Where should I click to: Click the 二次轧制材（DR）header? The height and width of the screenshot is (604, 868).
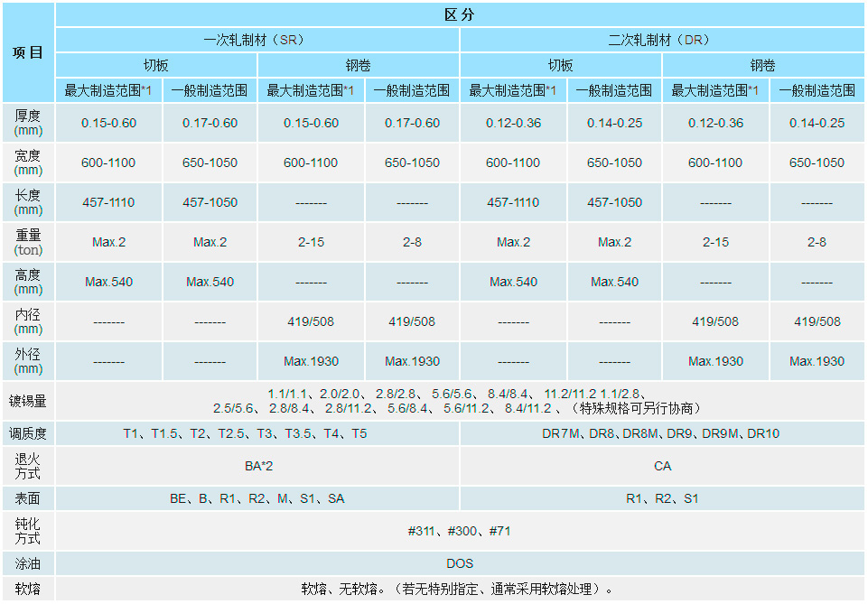click(x=662, y=41)
